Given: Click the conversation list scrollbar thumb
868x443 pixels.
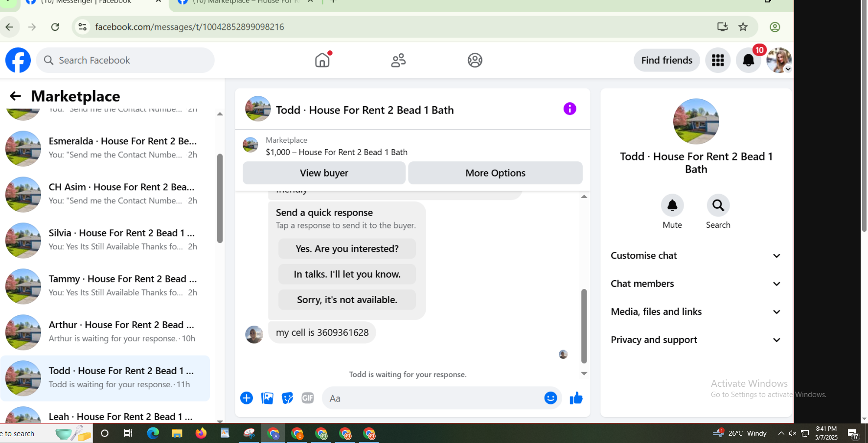Looking at the screenshot, I should pyautogui.click(x=220, y=198).
